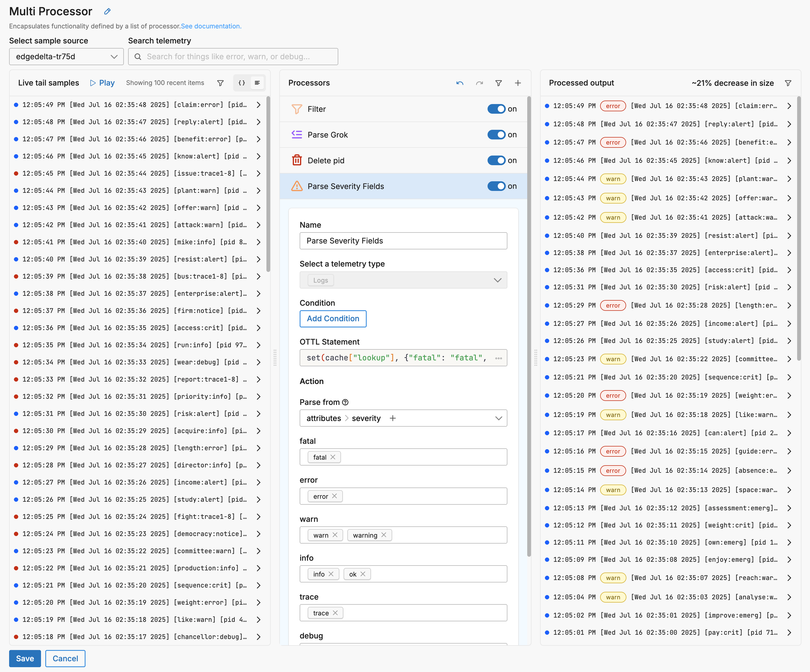810x672 pixels.
Task: Click the Name input field
Action: click(403, 241)
